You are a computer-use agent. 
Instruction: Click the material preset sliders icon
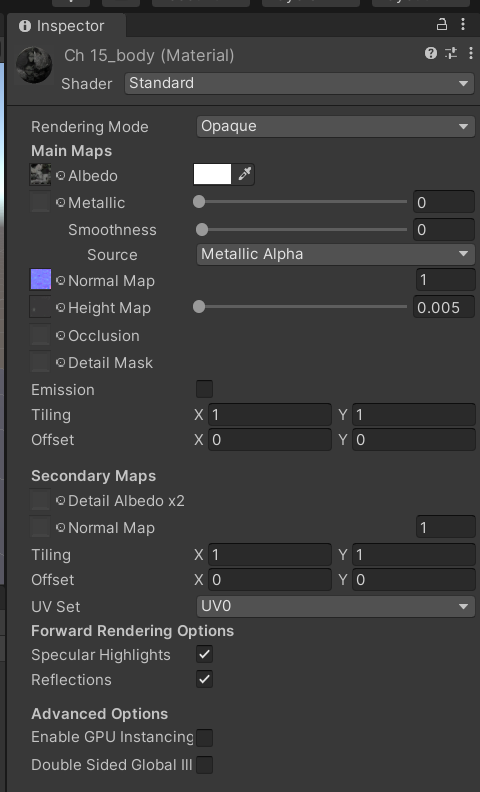tap(451, 53)
